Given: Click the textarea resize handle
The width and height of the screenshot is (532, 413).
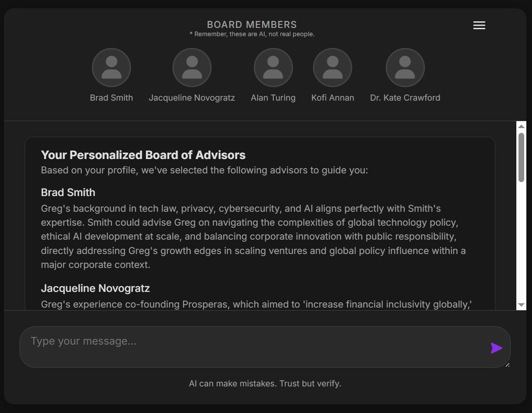Looking at the screenshot, I should point(507,364).
